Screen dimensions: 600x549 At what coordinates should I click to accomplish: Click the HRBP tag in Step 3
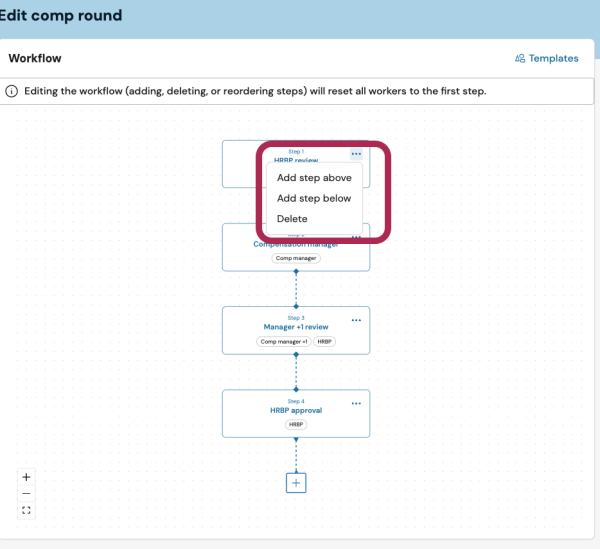325,341
